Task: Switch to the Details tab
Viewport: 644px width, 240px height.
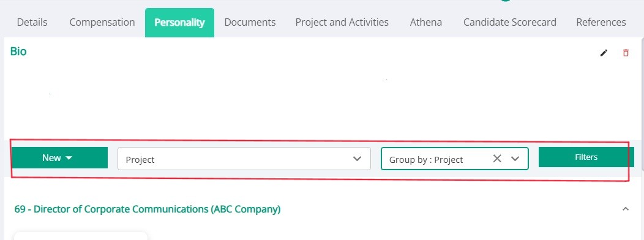Action: click(32, 22)
